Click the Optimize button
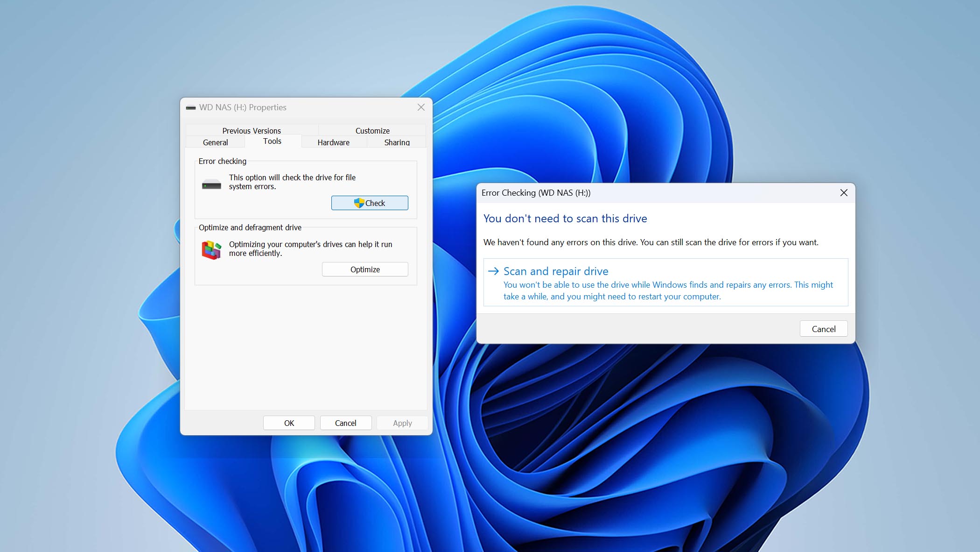The height and width of the screenshot is (552, 980). click(x=365, y=269)
